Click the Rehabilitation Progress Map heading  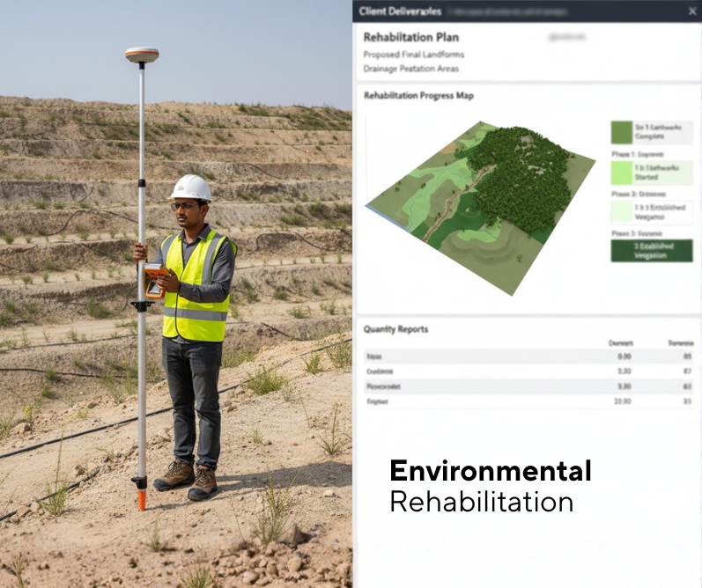click(x=418, y=96)
